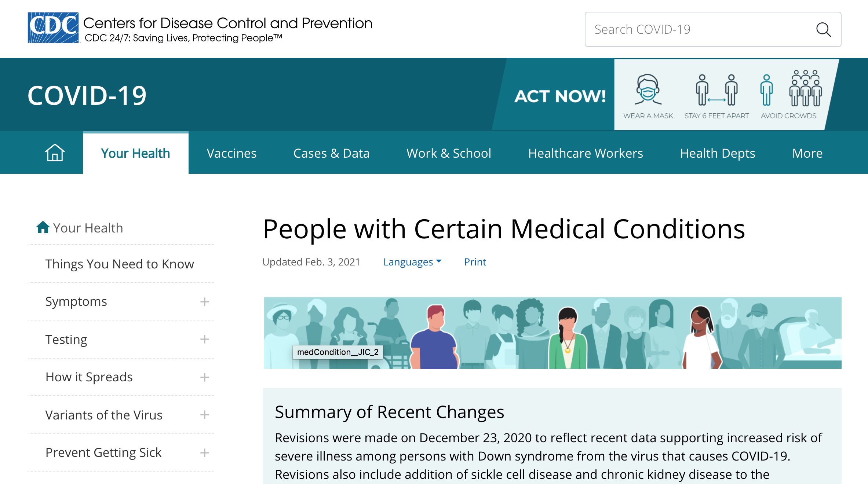Click the search magnifying glass icon

point(823,30)
